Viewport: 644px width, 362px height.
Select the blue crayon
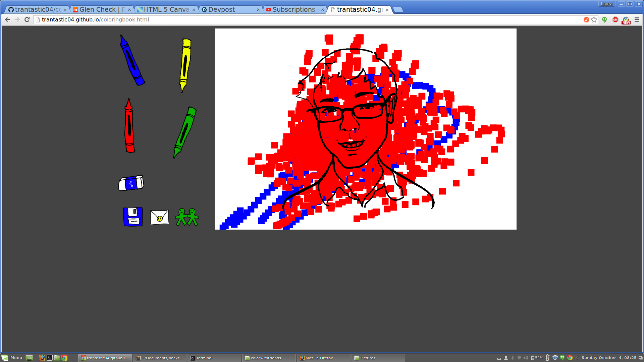coord(132,61)
